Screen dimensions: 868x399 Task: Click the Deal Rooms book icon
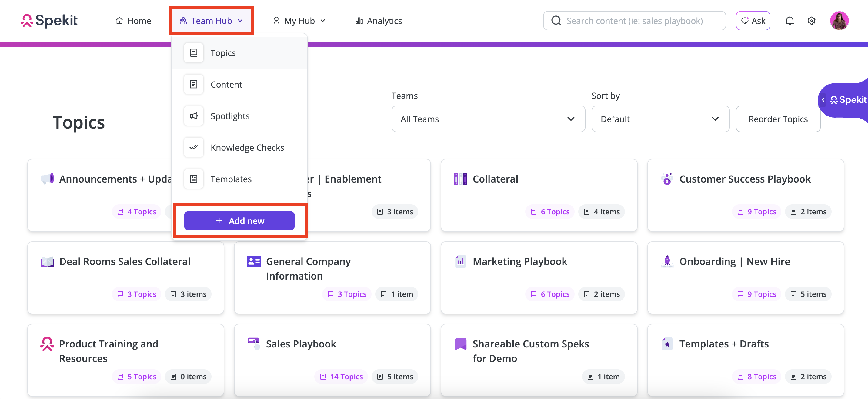pos(47,262)
